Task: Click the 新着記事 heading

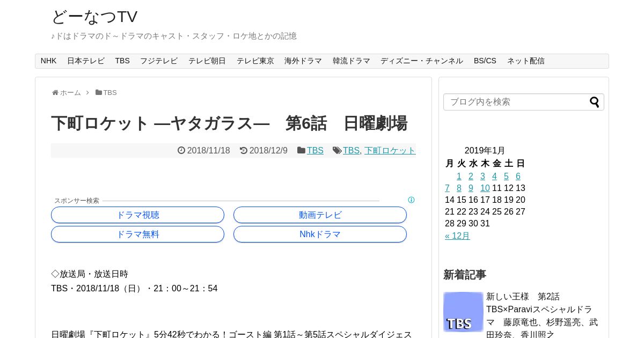Action: [465, 275]
